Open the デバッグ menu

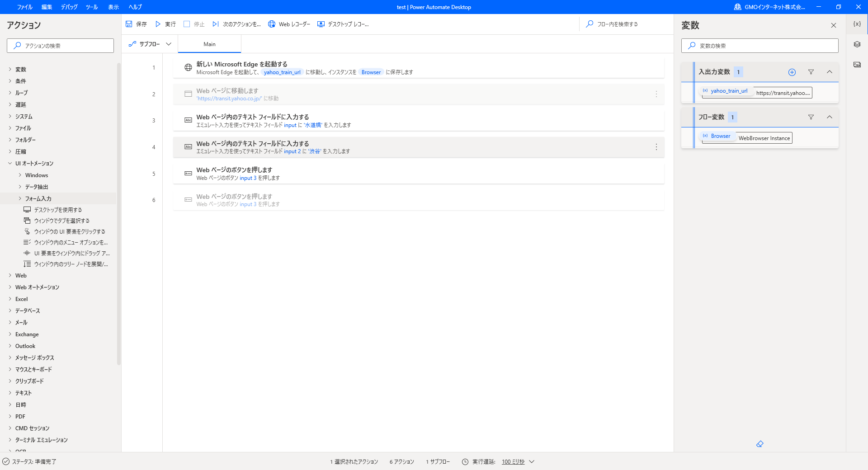[x=69, y=7]
